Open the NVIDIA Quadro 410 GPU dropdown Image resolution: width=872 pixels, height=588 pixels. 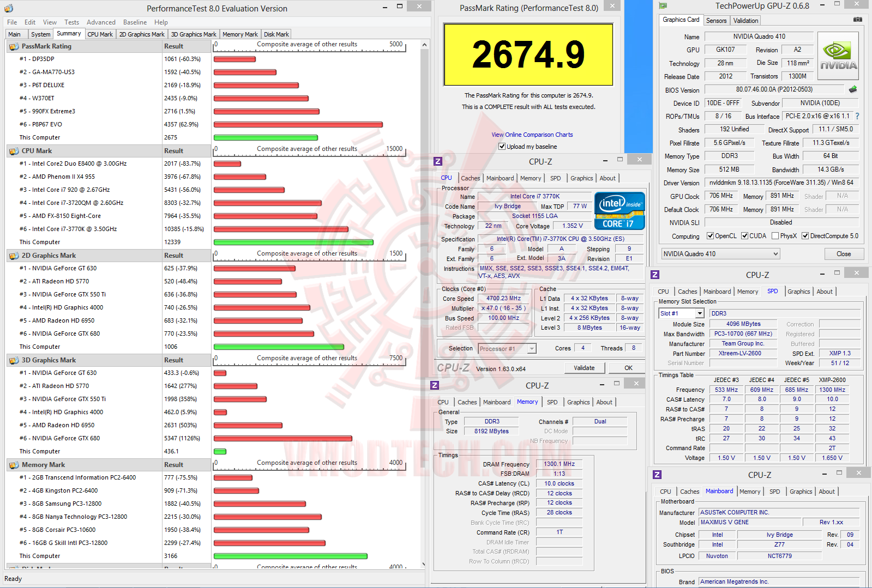(720, 254)
